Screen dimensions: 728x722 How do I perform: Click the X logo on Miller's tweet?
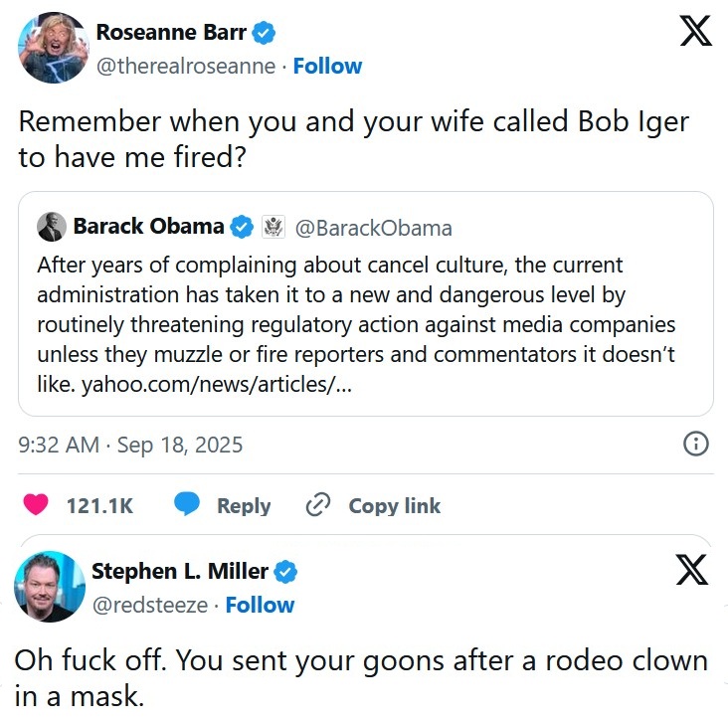tap(691, 569)
